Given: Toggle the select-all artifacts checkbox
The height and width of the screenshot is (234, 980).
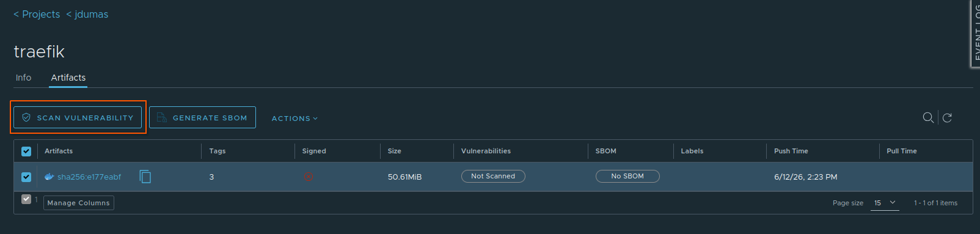Looking at the screenshot, I should (x=26, y=152).
